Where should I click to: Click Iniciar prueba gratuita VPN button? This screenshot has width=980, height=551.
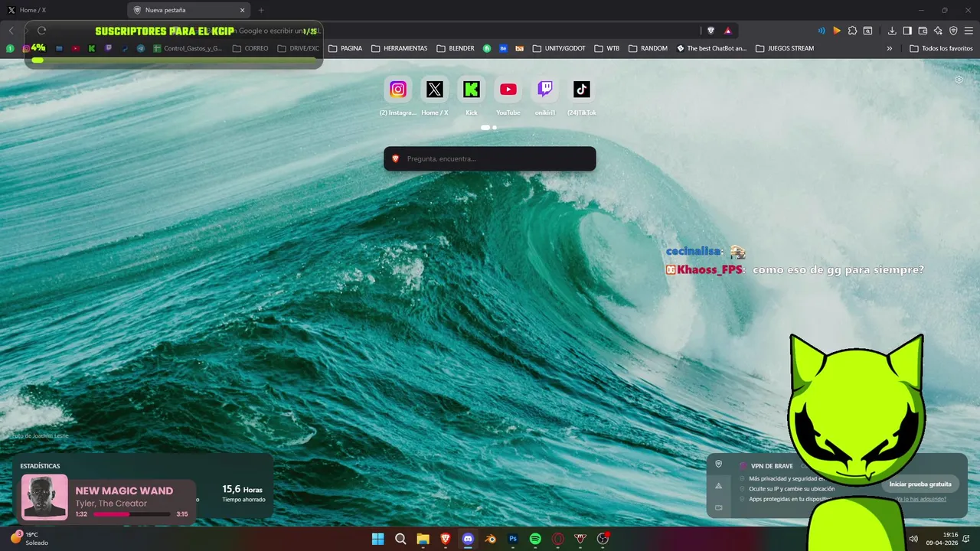[x=920, y=484]
